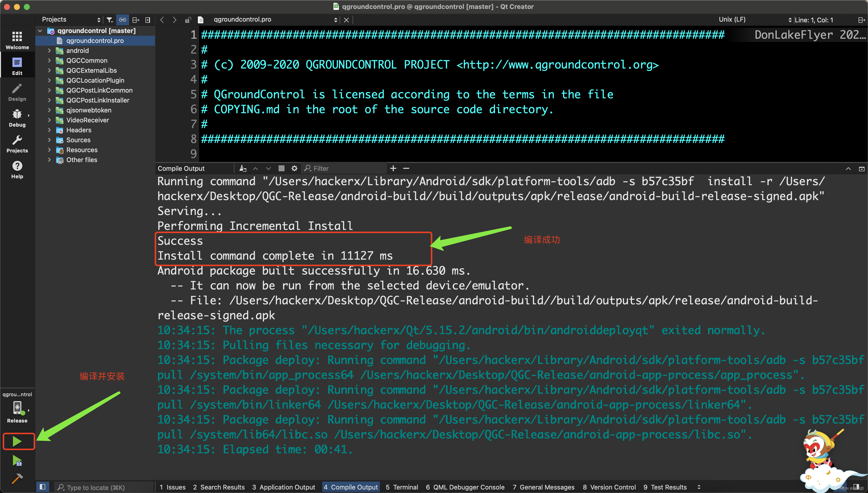Expand the Other files node

(x=49, y=160)
